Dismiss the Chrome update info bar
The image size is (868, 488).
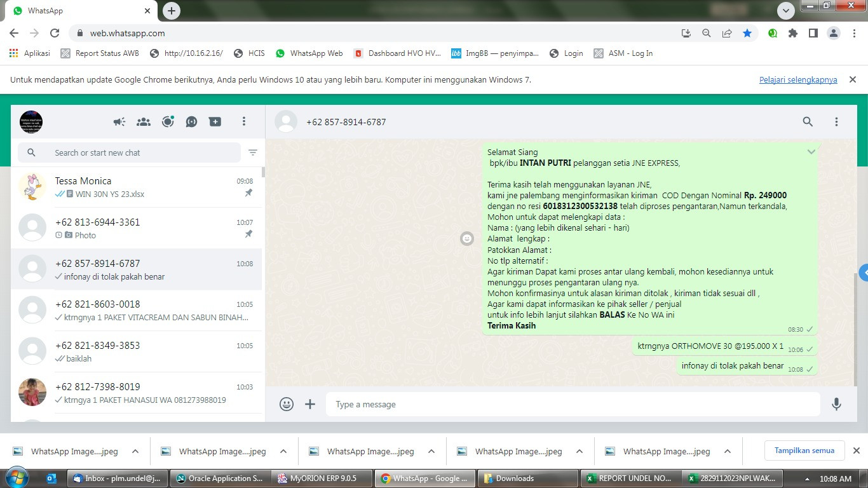[x=853, y=79]
